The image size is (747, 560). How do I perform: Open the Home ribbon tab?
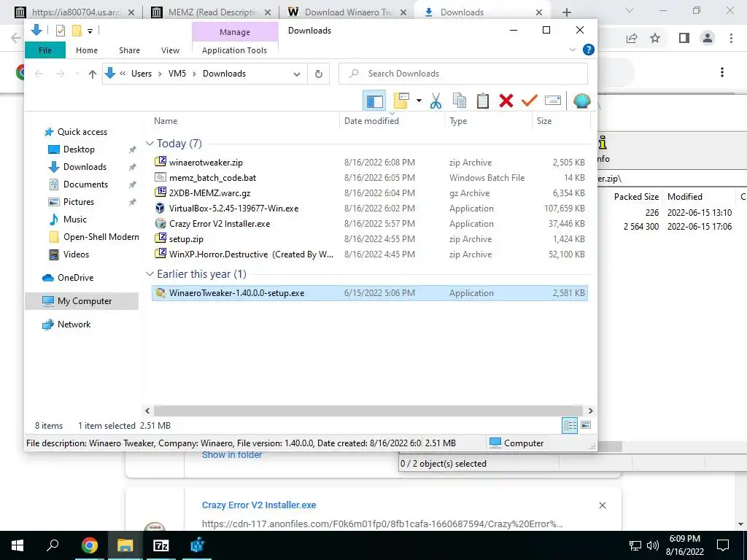[87, 50]
